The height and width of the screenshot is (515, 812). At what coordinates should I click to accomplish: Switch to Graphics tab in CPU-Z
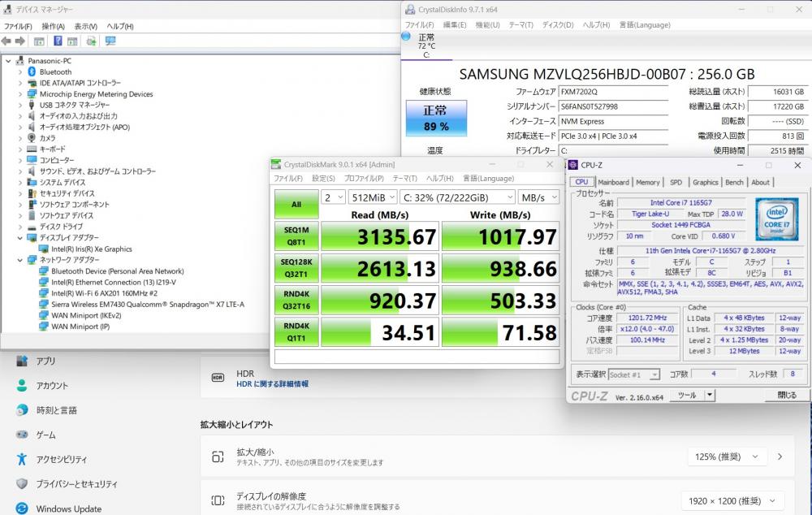[706, 183]
